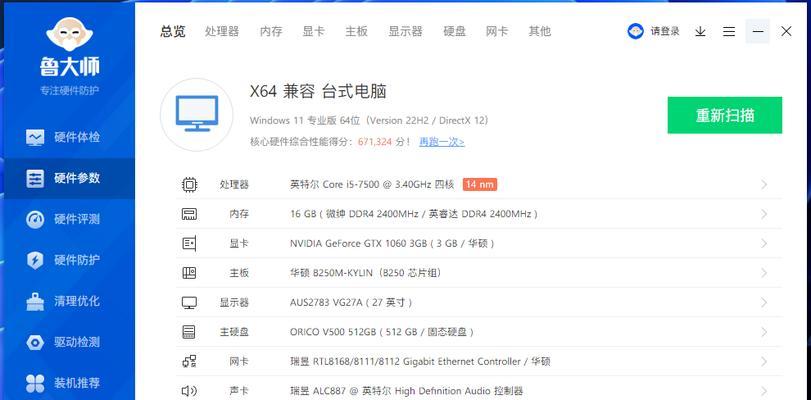Expand the 显示器 VG27A row chevron
811x400 pixels.
[x=764, y=303]
